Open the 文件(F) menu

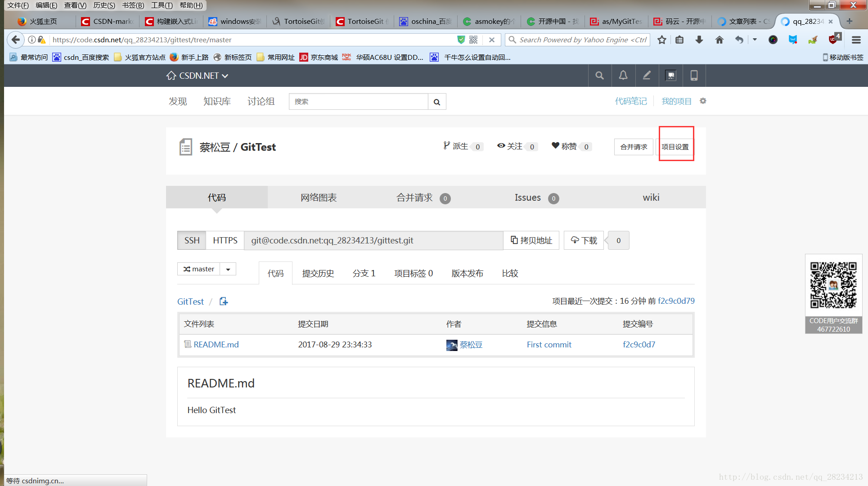pyautogui.click(x=18, y=5)
